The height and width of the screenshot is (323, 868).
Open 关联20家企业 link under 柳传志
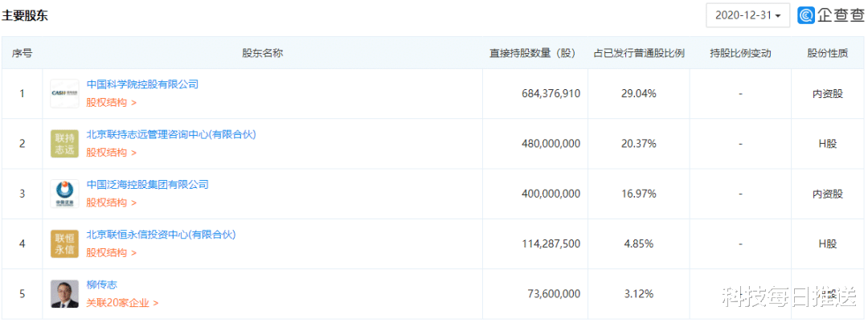[122, 303]
